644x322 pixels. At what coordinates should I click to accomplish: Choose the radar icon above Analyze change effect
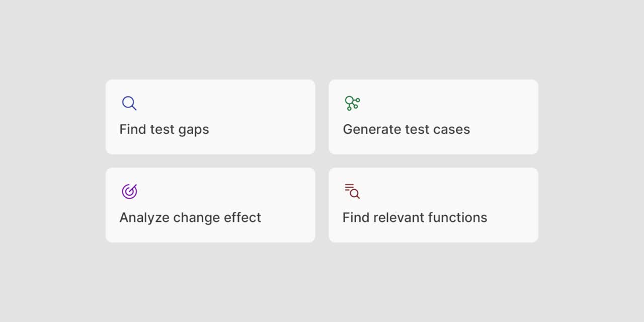coord(129,191)
